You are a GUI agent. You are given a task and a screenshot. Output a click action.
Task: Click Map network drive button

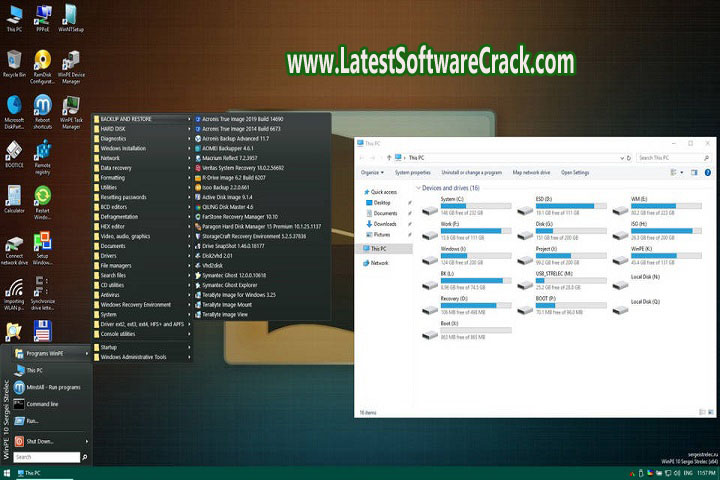[531, 172]
